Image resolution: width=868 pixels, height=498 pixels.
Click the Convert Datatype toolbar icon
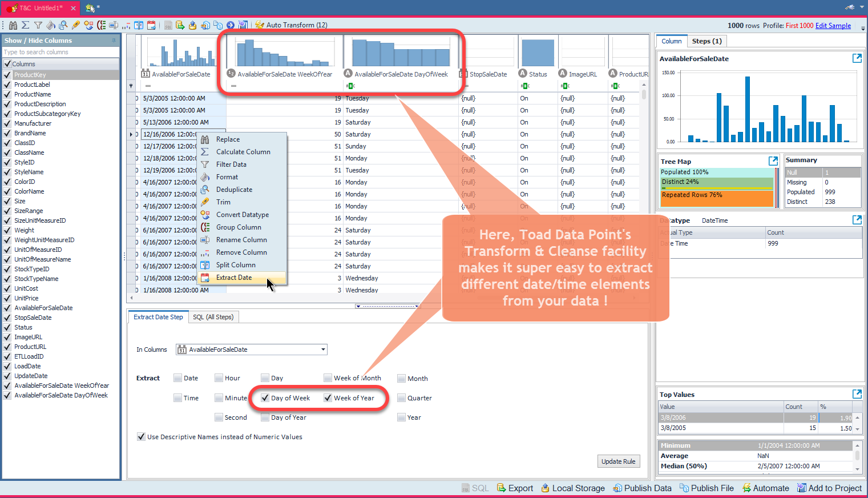(88, 25)
